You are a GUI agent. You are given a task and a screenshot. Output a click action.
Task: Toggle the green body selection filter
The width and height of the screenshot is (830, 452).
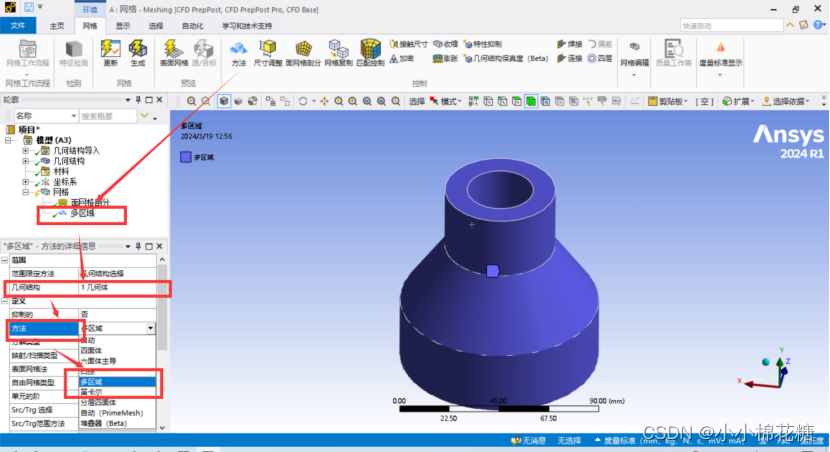(x=531, y=101)
